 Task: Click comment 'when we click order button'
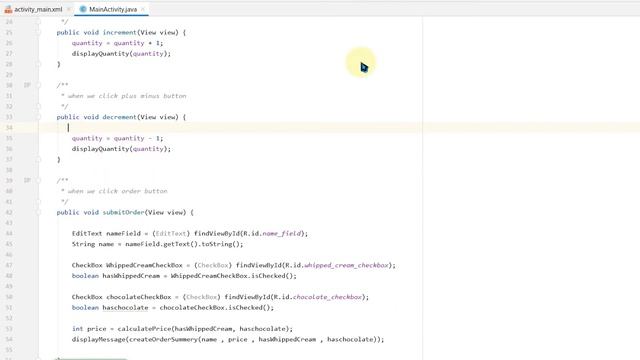point(117,191)
